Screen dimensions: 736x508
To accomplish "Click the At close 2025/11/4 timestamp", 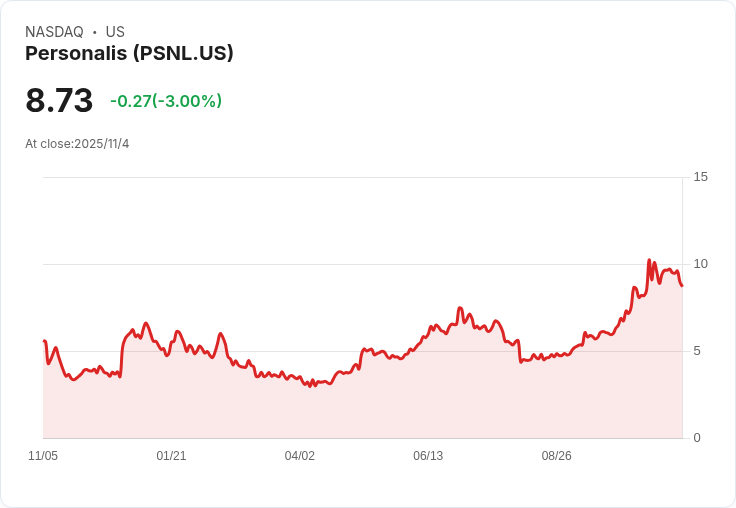I will click(77, 144).
